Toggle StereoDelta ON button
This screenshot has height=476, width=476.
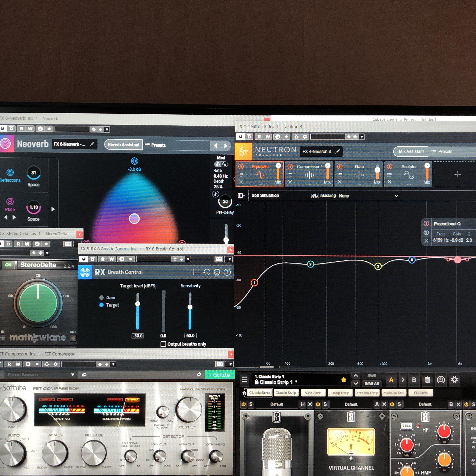point(8,265)
